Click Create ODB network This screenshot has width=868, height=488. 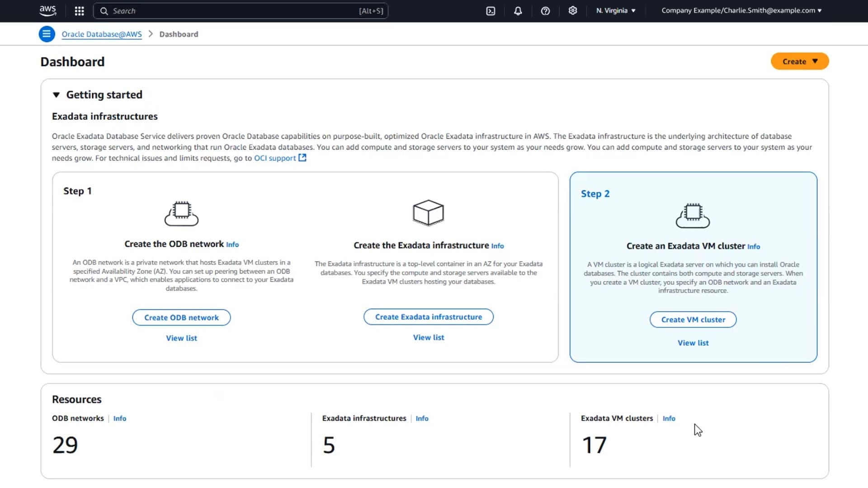click(x=181, y=317)
